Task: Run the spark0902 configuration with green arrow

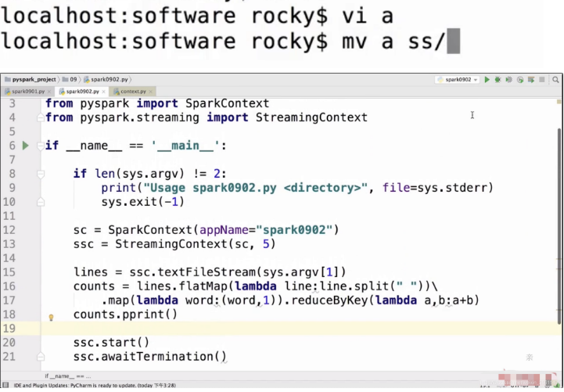Action: (487, 80)
